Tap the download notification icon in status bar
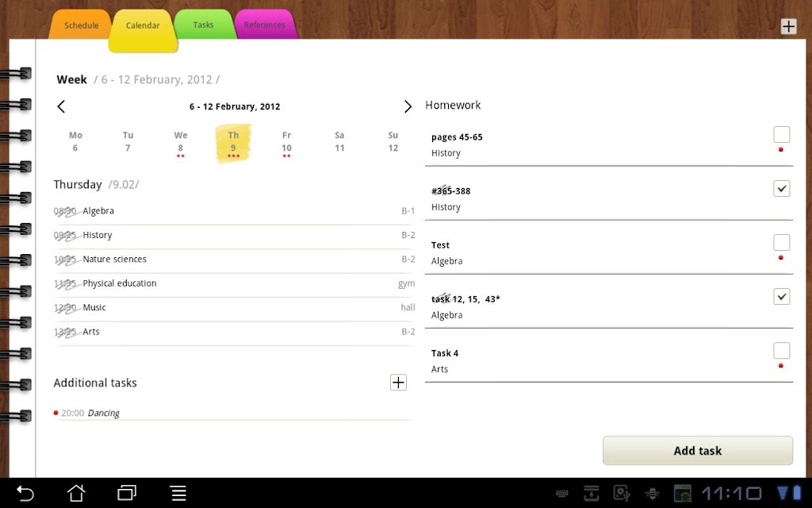The image size is (812, 508). 591,494
